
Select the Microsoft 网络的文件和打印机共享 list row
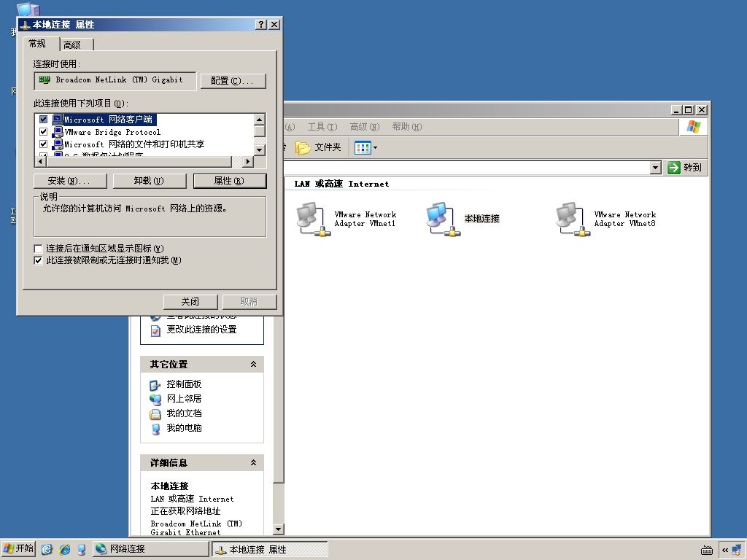click(x=128, y=144)
